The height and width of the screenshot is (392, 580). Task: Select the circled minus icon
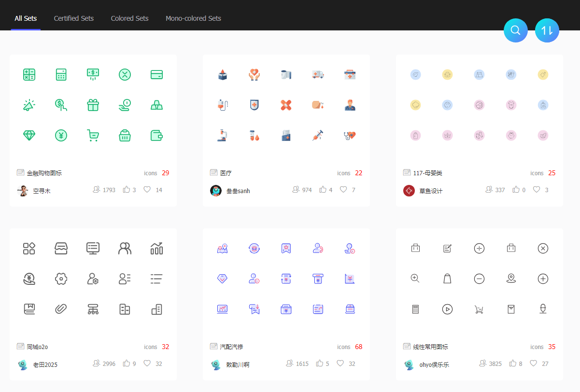click(479, 279)
